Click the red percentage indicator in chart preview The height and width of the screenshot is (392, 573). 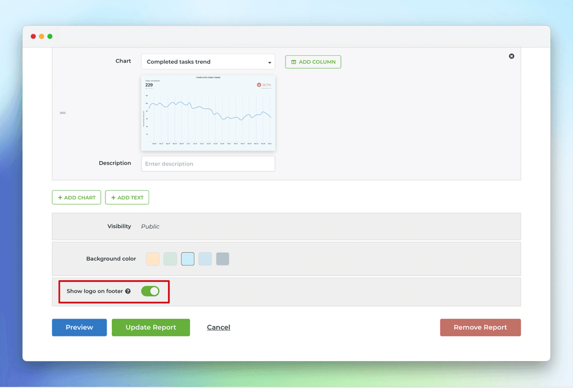(264, 85)
